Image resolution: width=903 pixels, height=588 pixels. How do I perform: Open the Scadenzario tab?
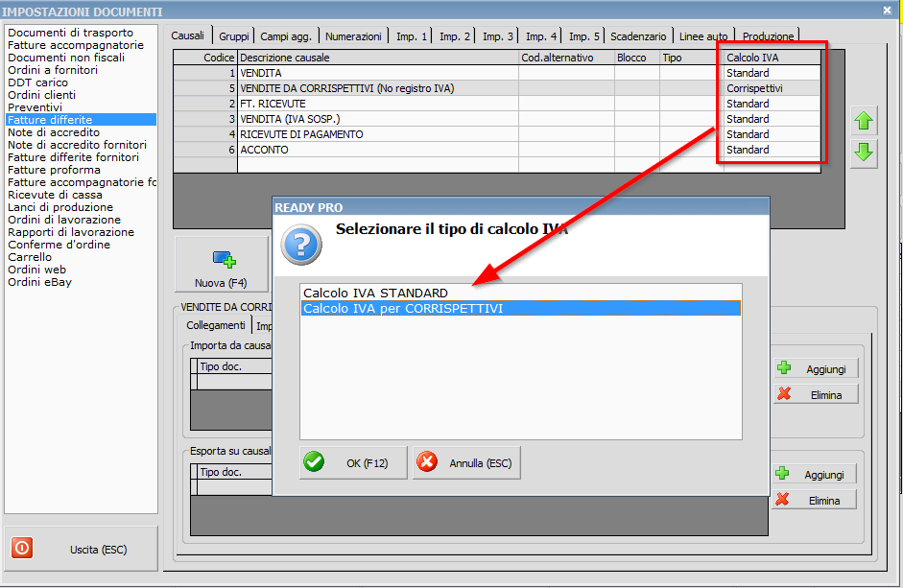638,36
